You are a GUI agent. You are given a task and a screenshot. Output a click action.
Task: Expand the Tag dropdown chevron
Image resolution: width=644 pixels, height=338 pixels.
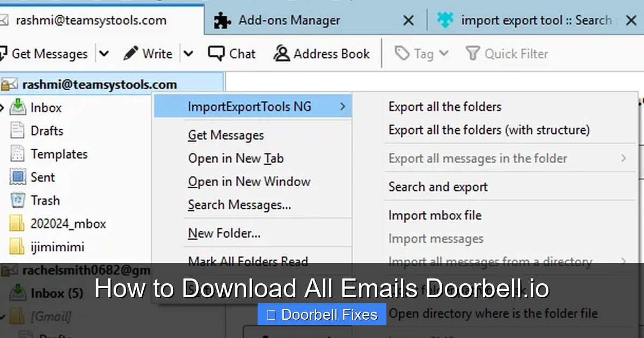443,54
